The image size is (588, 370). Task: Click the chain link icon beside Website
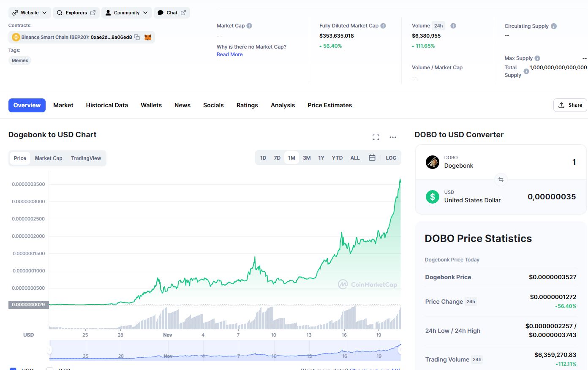pos(15,13)
